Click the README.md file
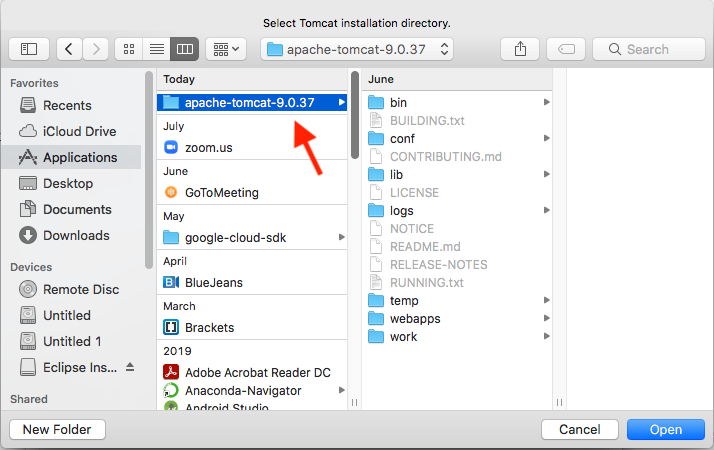Screen dimensions: 714x450 [x=457, y=246]
